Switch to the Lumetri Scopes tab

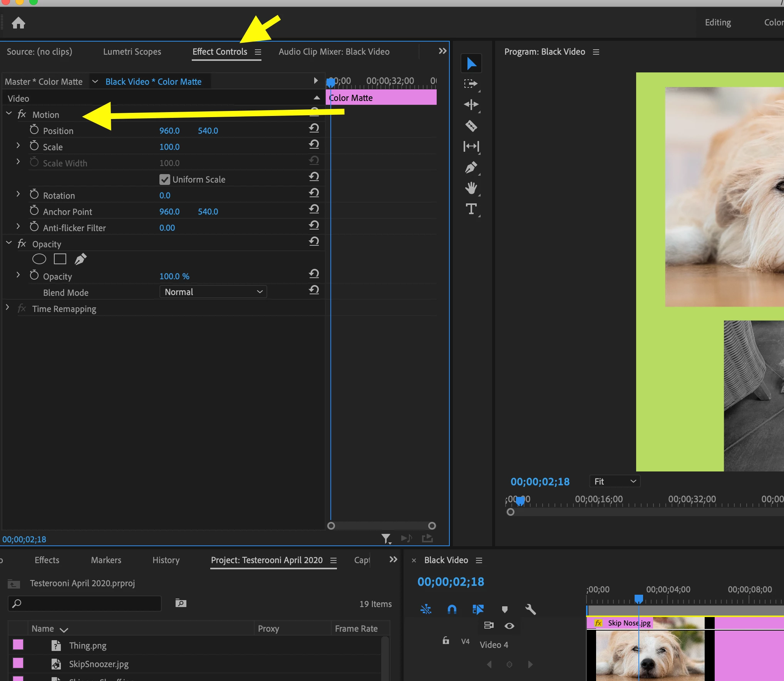132,52
